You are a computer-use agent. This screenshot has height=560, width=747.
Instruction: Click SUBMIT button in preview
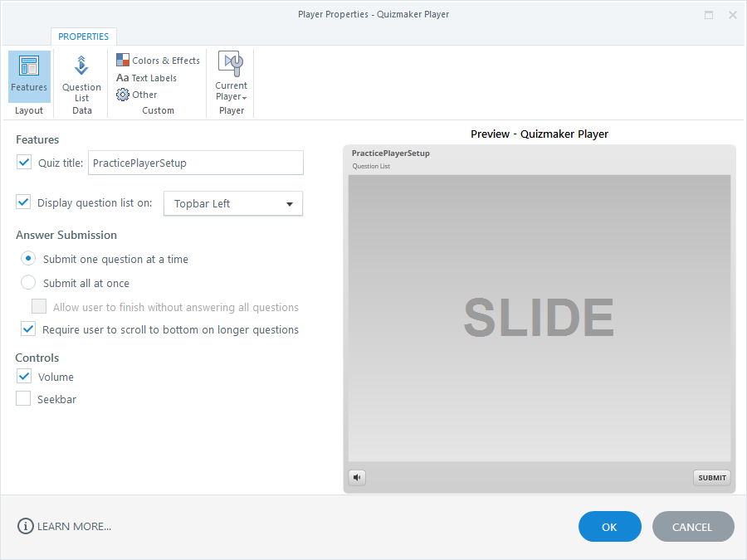point(712,478)
